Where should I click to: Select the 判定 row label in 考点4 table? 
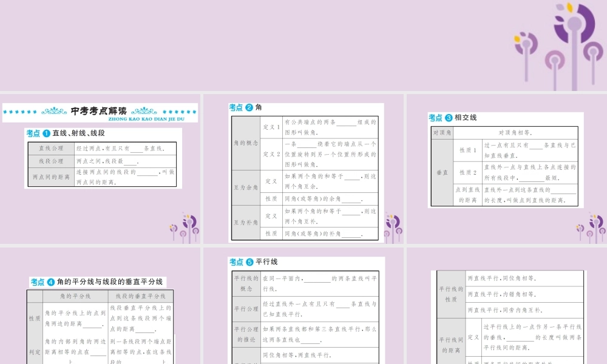tap(35, 352)
